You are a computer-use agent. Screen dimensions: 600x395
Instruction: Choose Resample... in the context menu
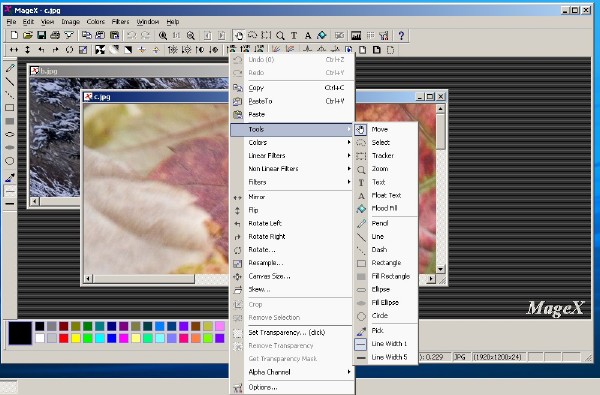click(x=292, y=263)
